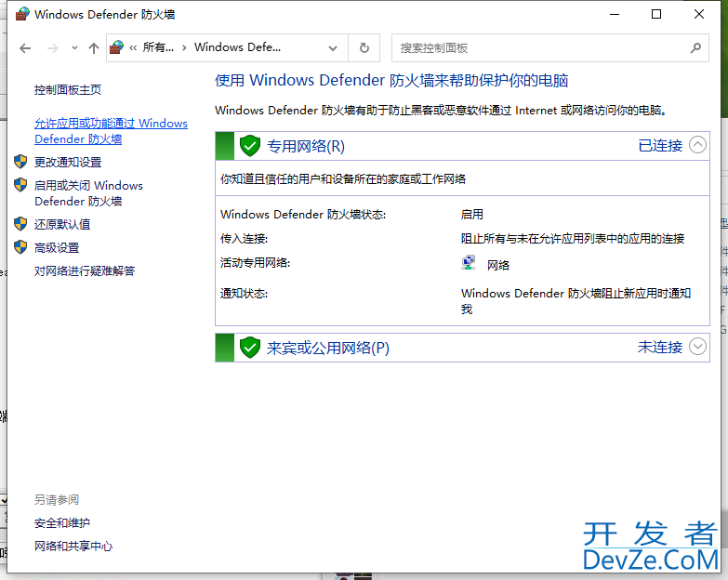Click shield icon beside 还原默认值

(x=20, y=224)
